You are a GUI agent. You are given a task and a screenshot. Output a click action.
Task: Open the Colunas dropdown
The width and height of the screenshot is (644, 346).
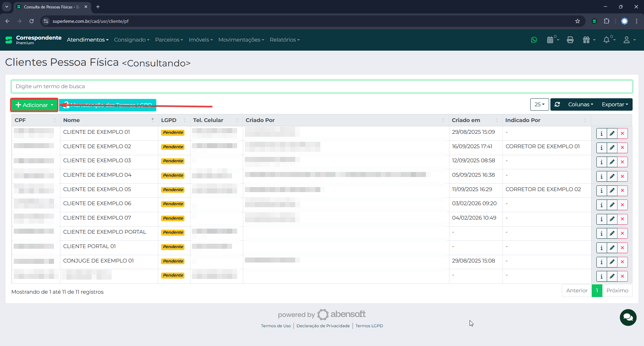580,105
